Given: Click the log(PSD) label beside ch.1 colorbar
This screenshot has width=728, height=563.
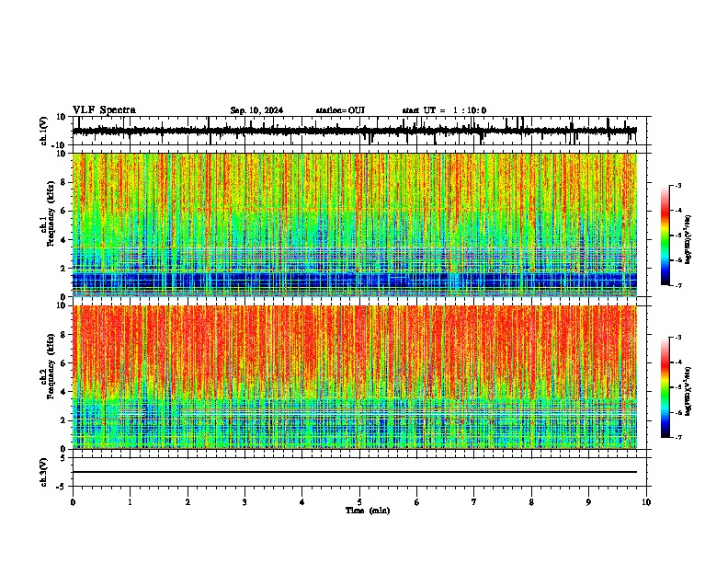Looking at the screenshot, I should click(688, 240).
